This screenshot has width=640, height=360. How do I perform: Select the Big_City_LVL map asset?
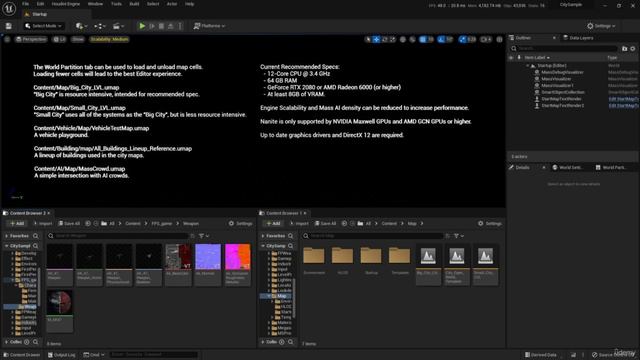click(428, 264)
